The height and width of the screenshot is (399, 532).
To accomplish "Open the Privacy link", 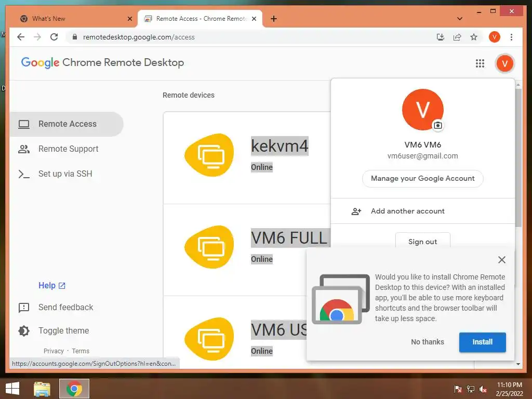I will [54, 351].
